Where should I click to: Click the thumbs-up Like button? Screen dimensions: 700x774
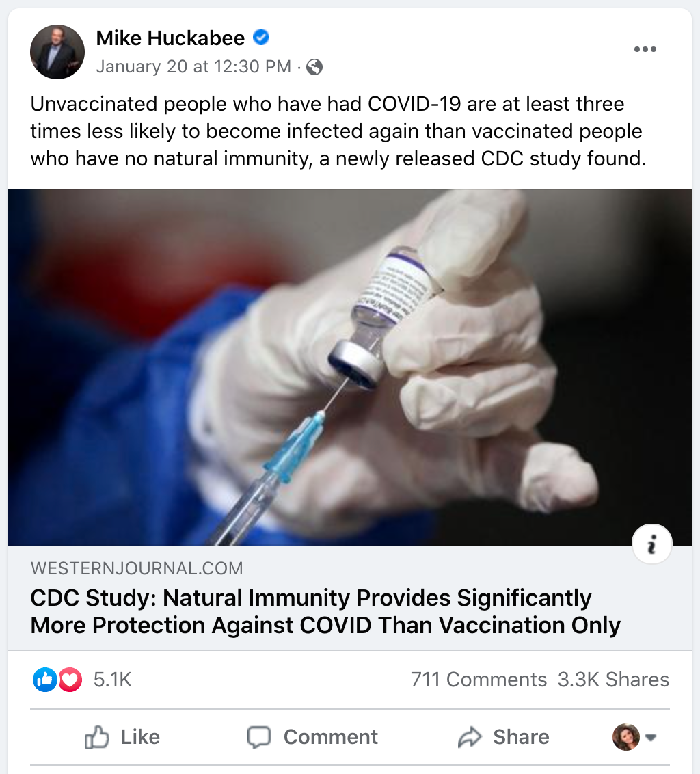pyautogui.click(x=122, y=737)
